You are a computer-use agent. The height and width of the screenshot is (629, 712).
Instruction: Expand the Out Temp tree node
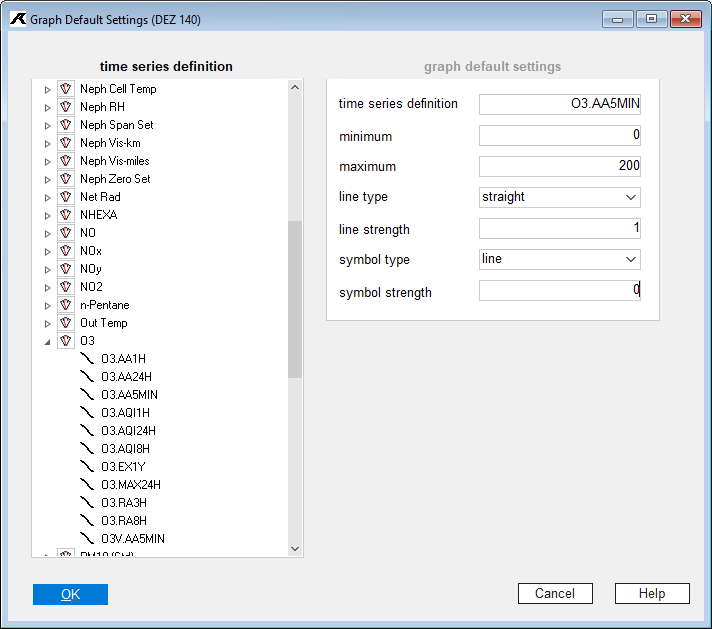tap(47, 324)
